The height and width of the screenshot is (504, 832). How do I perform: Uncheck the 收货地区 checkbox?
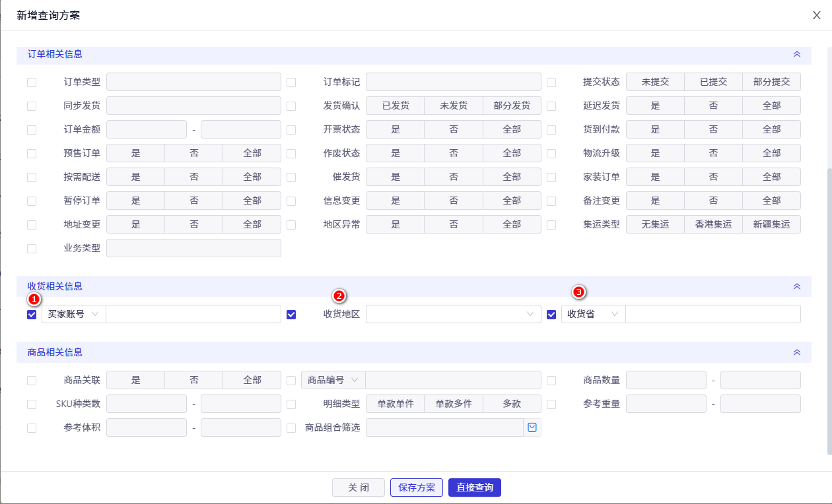tap(291, 315)
